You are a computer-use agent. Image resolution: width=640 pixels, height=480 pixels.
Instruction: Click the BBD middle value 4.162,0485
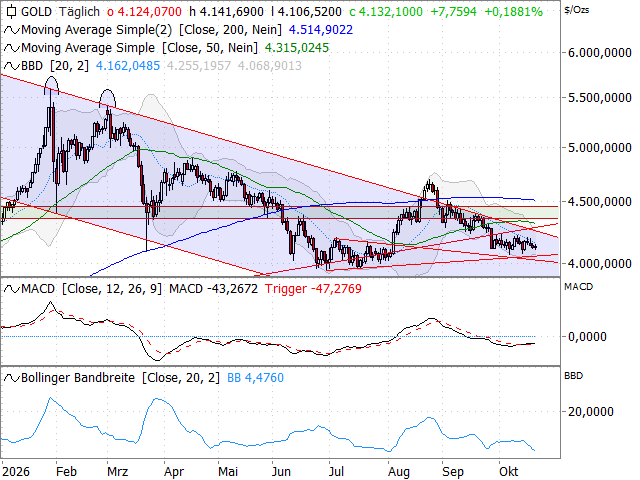tap(128, 66)
